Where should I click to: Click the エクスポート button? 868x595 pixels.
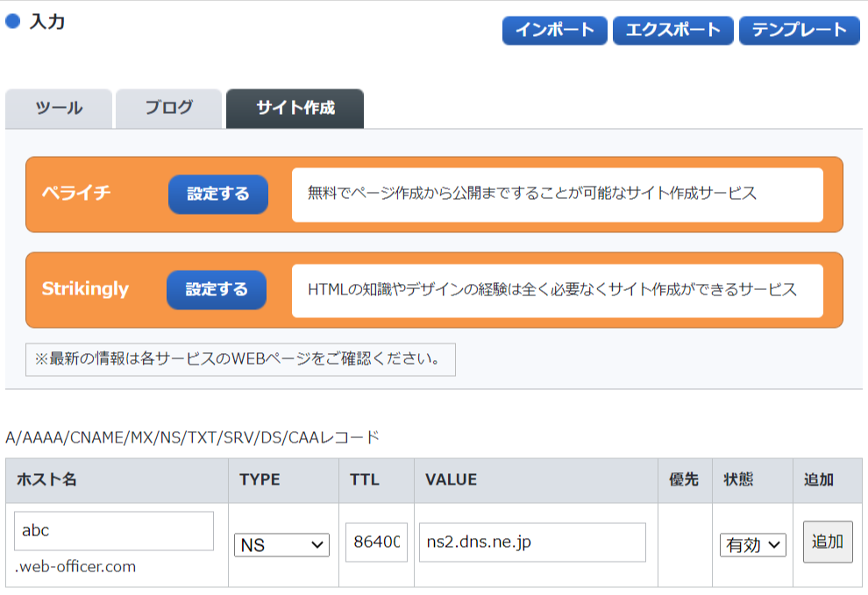click(x=673, y=30)
